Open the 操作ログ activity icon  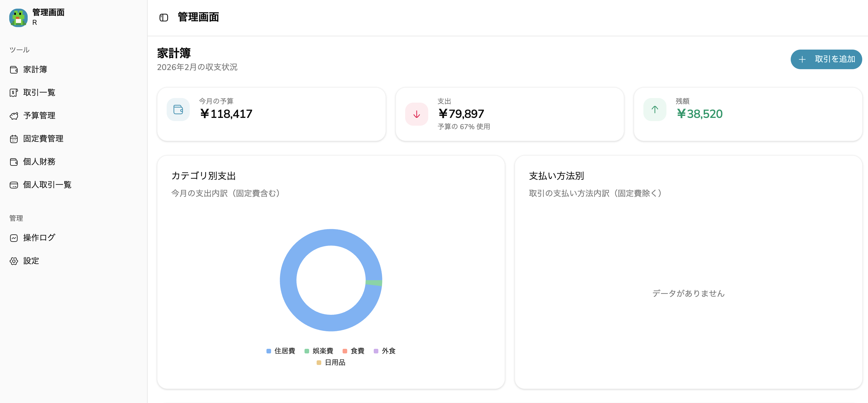pos(14,238)
